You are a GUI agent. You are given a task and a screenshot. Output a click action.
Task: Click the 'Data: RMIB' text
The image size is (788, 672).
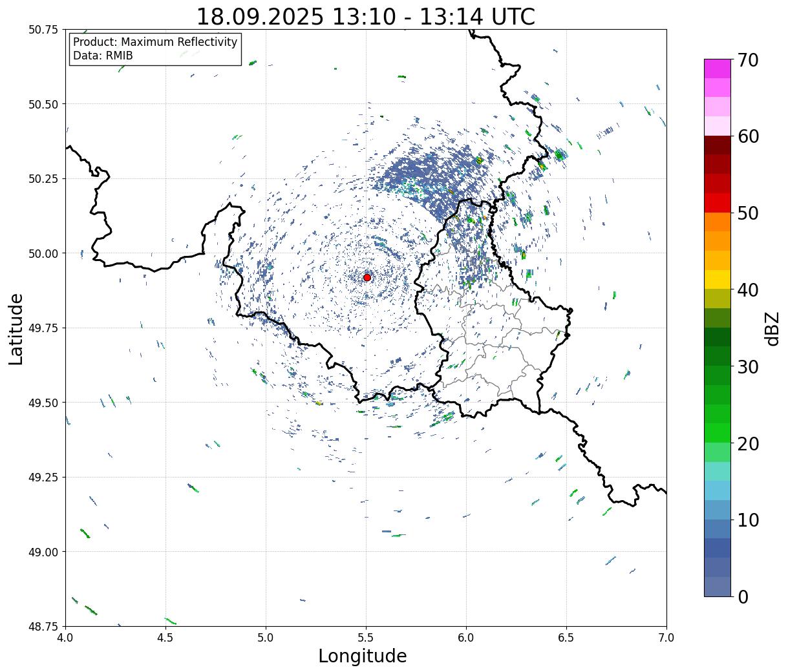(103, 56)
